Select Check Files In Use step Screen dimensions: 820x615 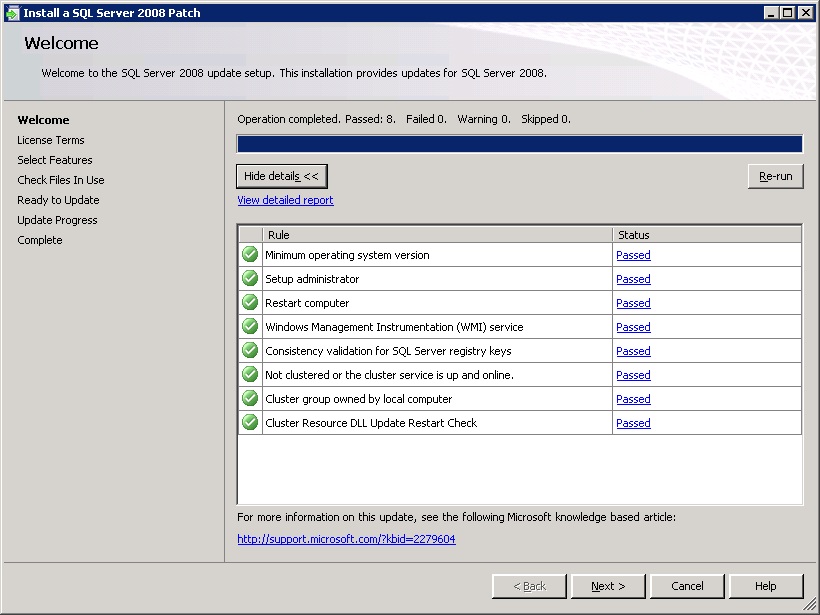61,180
